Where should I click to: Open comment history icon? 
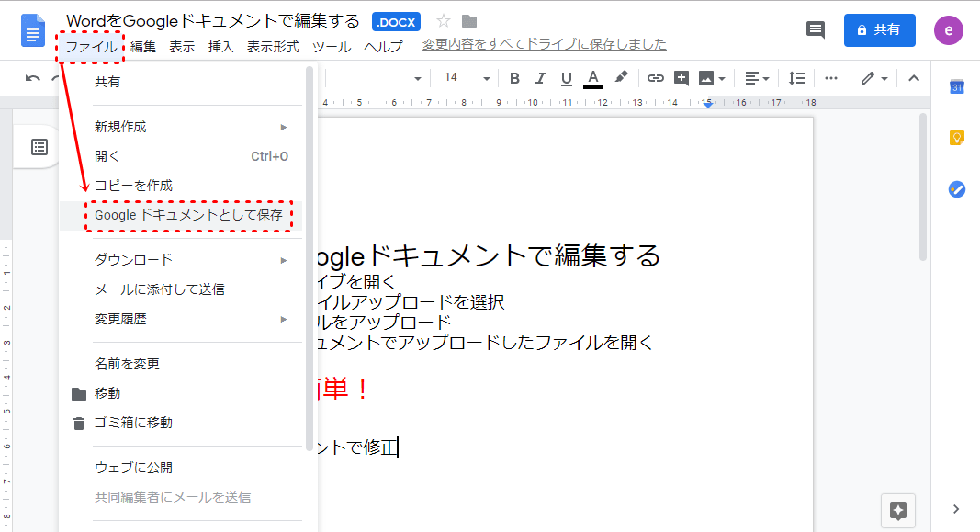click(x=815, y=29)
